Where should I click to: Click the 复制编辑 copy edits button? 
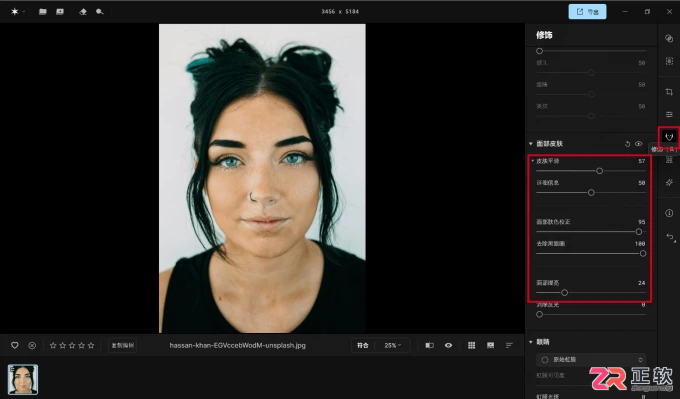pyautogui.click(x=123, y=345)
